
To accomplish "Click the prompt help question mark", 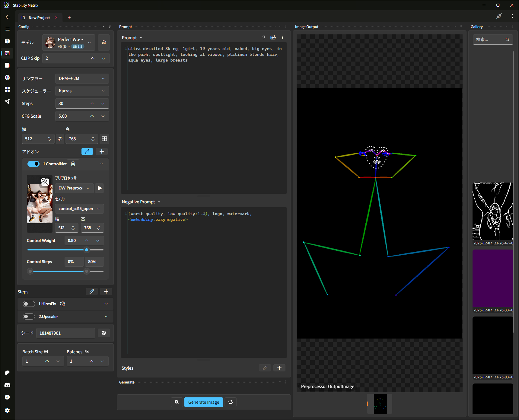I will (x=264, y=37).
